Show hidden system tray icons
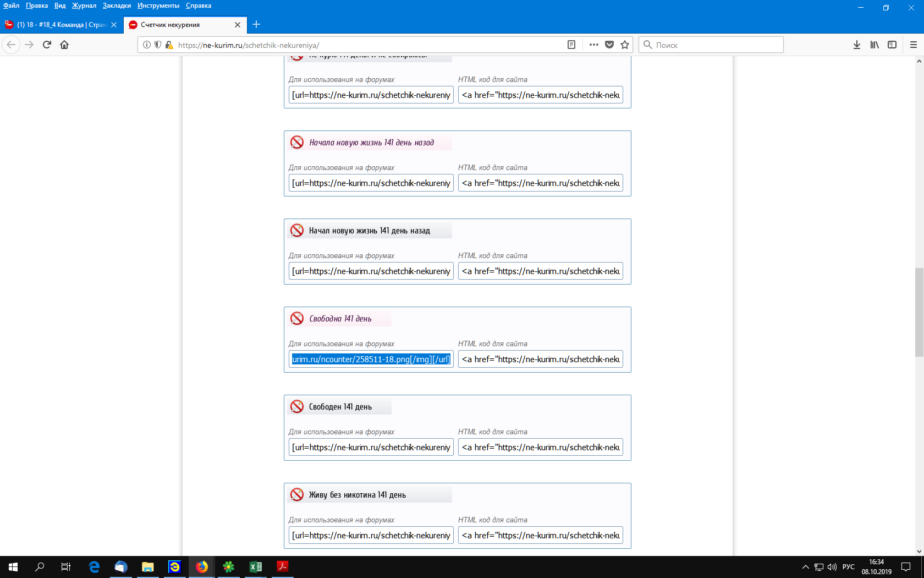Screen dimensions: 924x578 click(x=806, y=567)
